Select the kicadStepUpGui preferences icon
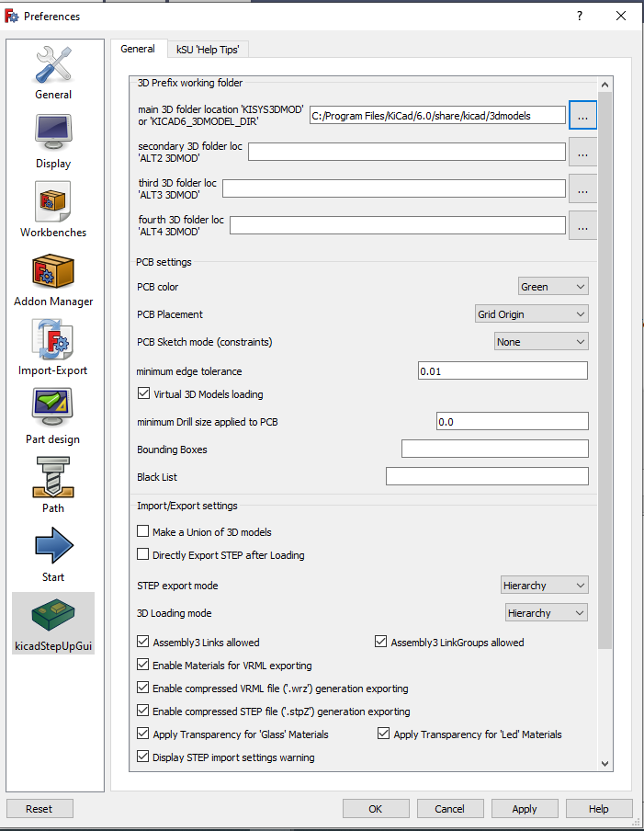 [x=53, y=623]
